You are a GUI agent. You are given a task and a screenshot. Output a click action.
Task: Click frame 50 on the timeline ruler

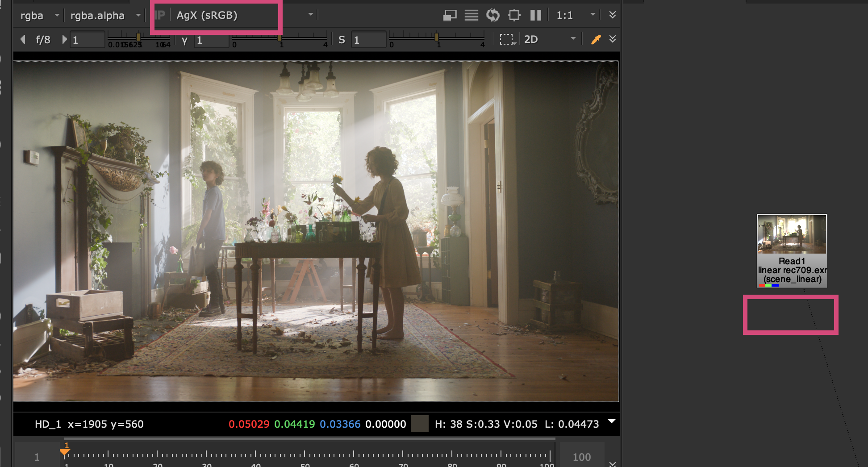click(305, 455)
